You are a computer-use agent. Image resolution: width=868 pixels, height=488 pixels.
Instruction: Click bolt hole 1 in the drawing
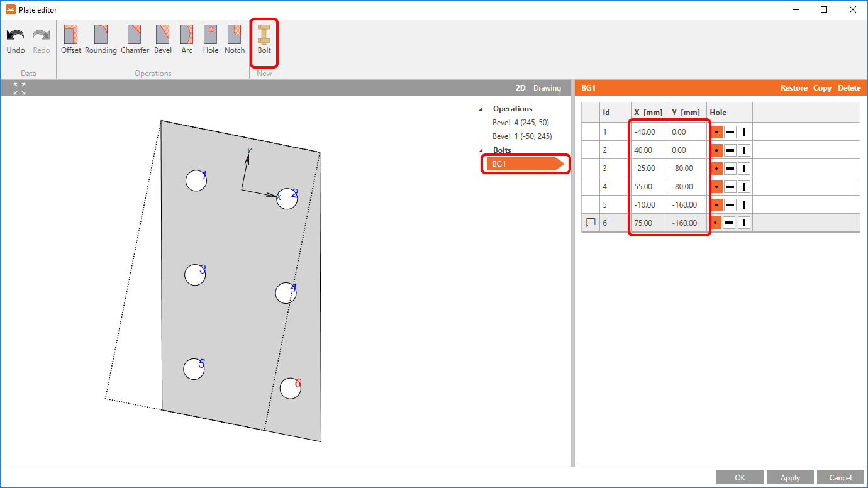tap(196, 180)
